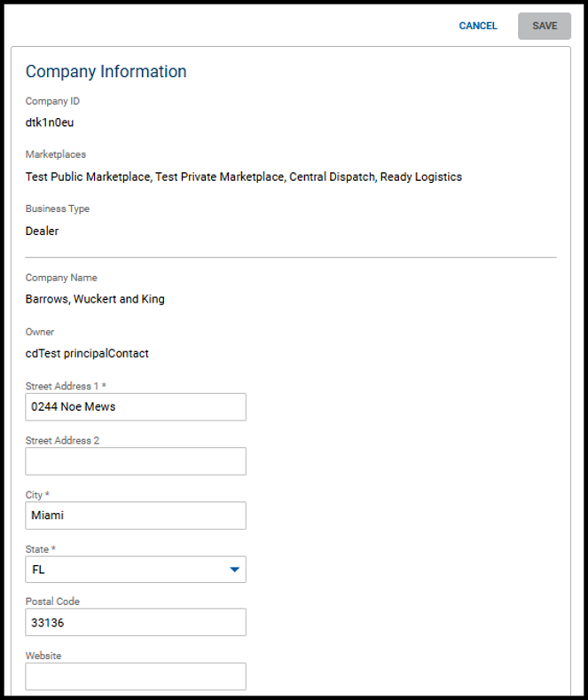Open the State dropdown arrow
The width and height of the screenshot is (588, 700).
tap(235, 570)
